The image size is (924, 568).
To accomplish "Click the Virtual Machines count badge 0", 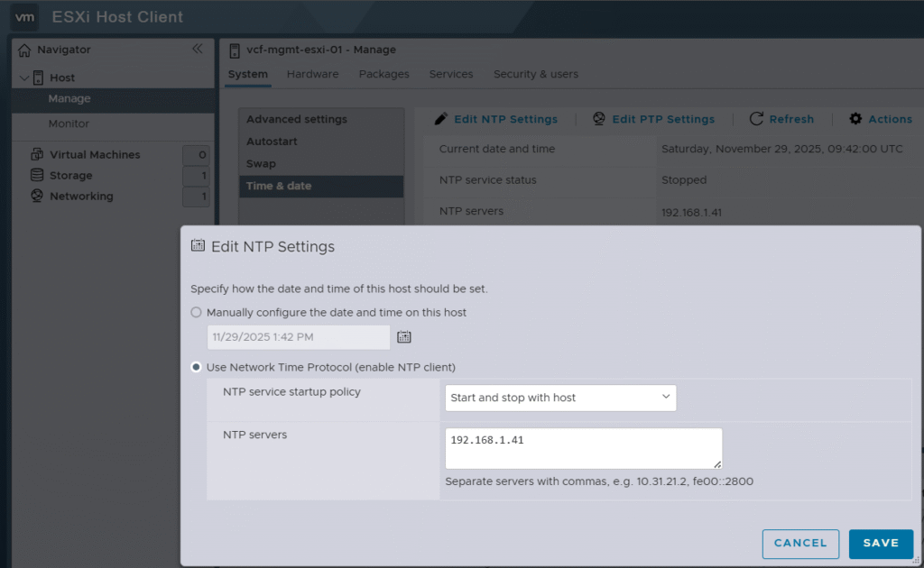I will pyautogui.click(x=196, y=155).
